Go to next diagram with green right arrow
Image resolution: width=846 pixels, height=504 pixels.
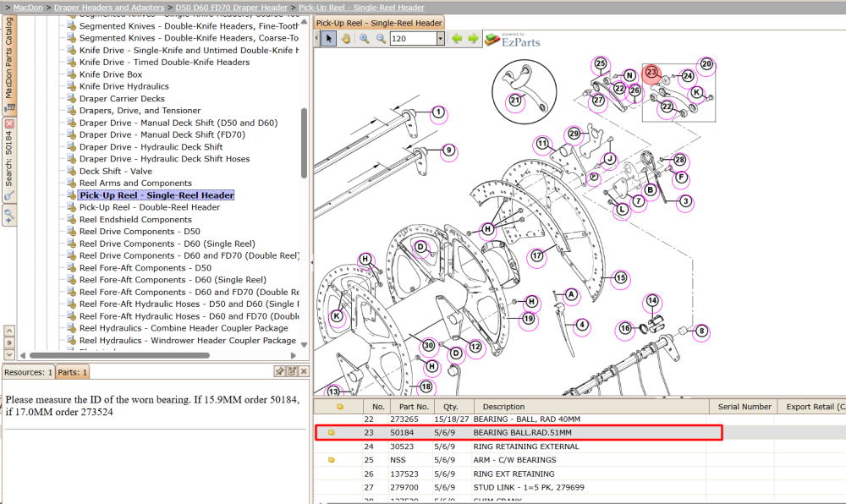point(473,39)
